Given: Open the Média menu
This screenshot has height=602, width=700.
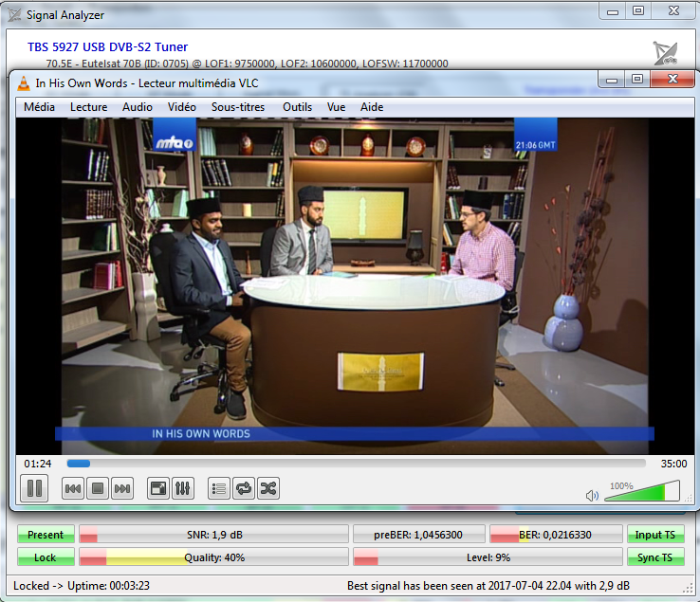Looking at the screenshot, I should click(39, 107).
